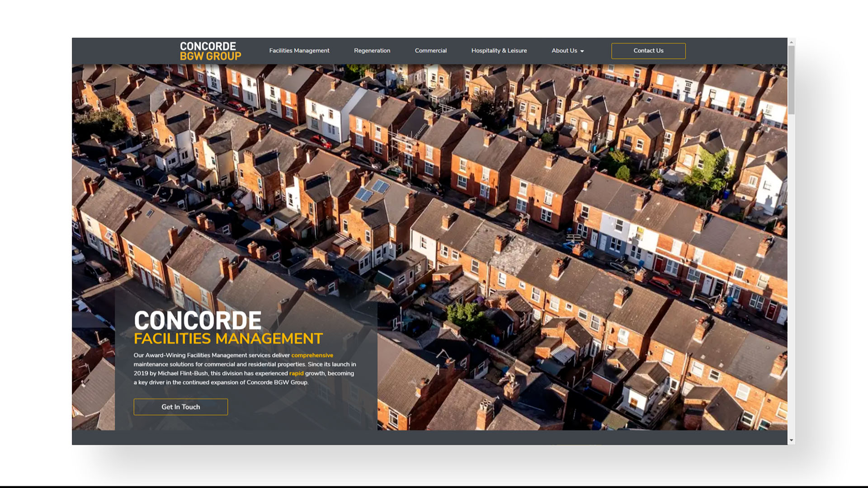
Task: Click the white CONCORDE hero heading
Action: click(x=198, y=320)
